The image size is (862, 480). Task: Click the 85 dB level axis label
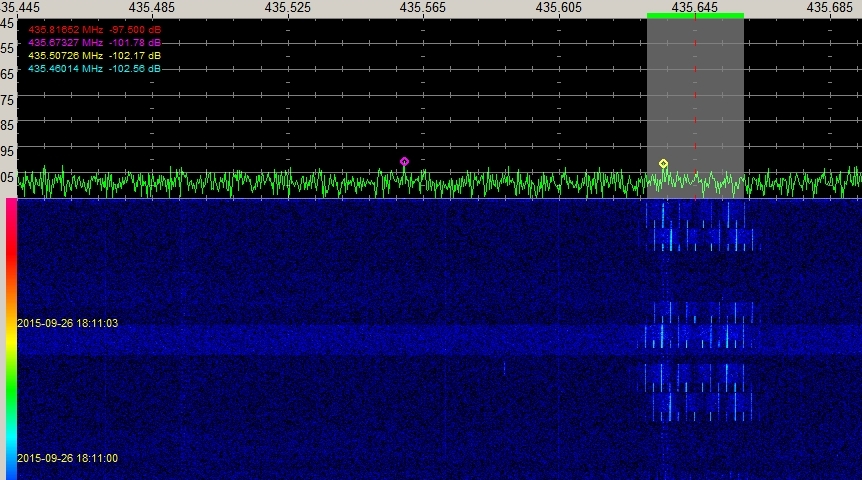tap(7, 126)
